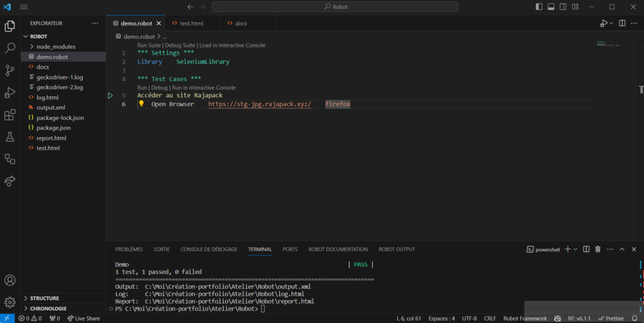Open the Accounts icon in activity bar
644x323 pixels.
click(x=10, y=280)
